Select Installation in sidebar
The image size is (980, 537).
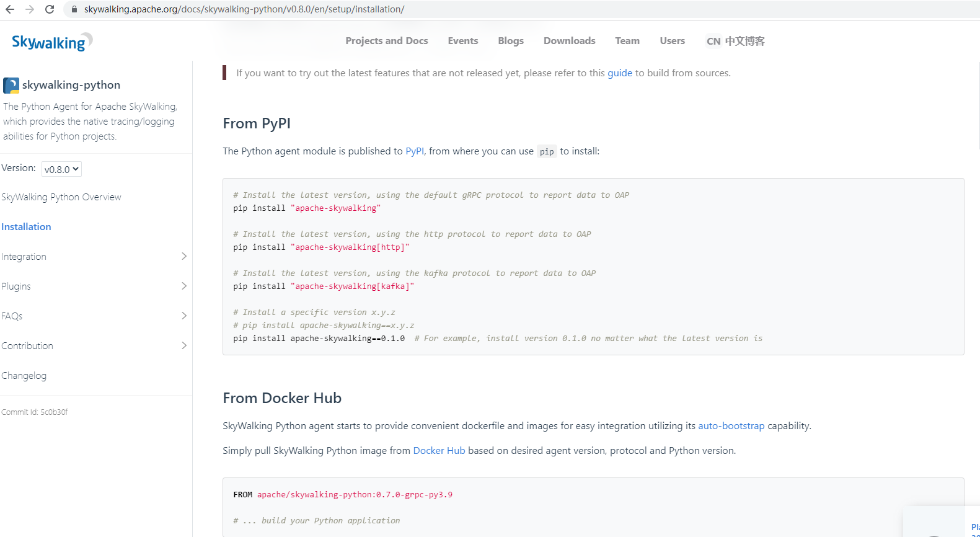(26, 227)
